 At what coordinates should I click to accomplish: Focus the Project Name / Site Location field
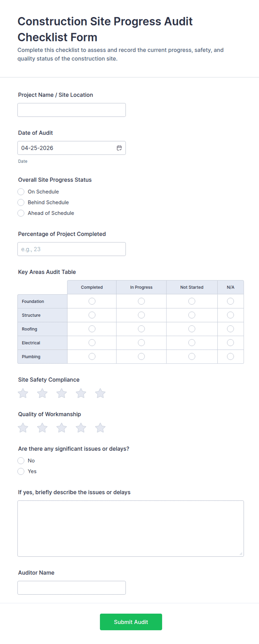72,110
